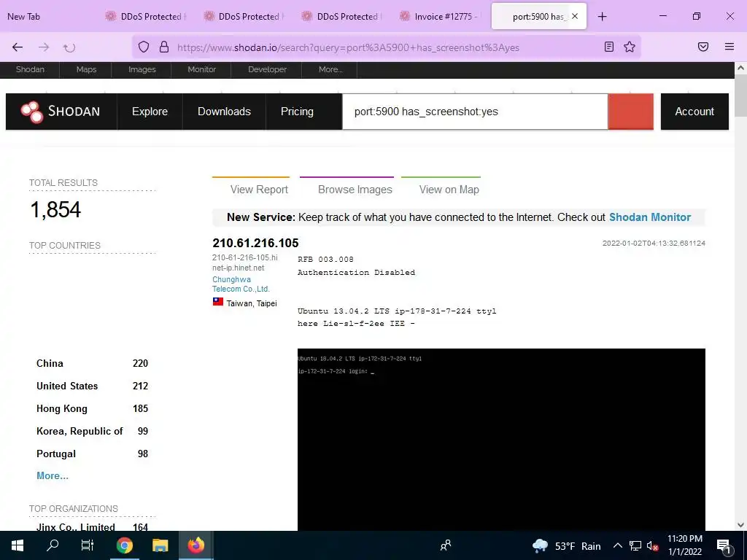Filter by Jinx Co., Limited organization
Screen dimensions: 747x560
tap(92, 526)
